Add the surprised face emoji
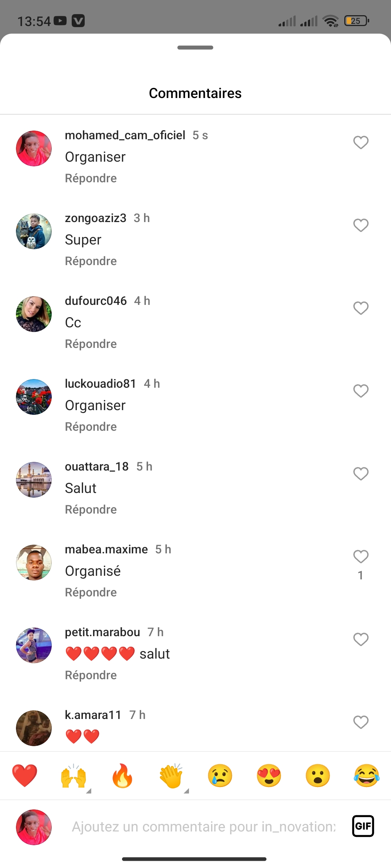Image resolution: width=391 pixels, height=868 pixels. click(318, 775)
